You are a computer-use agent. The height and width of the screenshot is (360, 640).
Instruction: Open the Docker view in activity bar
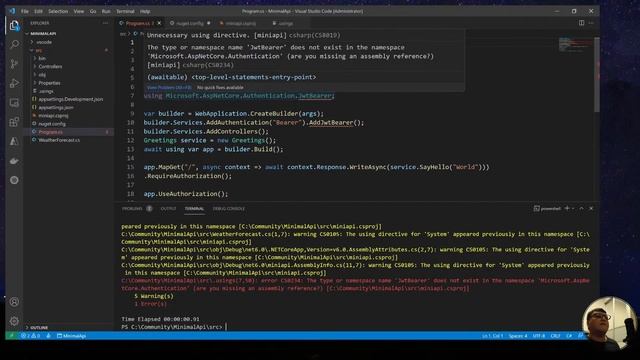[14, 161]
